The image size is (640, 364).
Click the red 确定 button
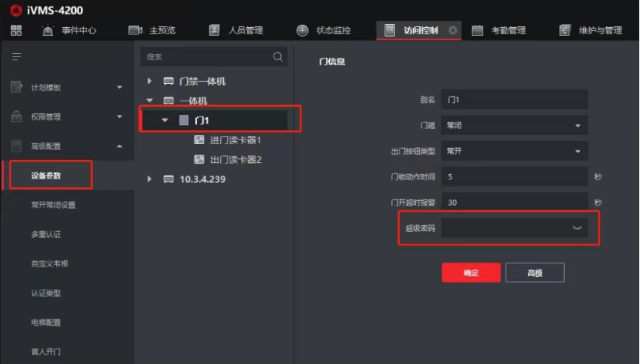tap(471, 272)
